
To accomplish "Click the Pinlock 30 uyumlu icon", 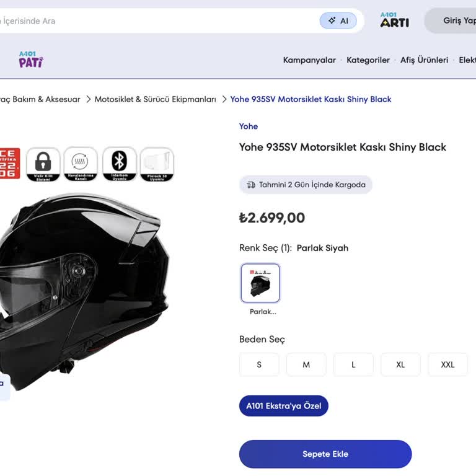I will click(x=157, y=164).
